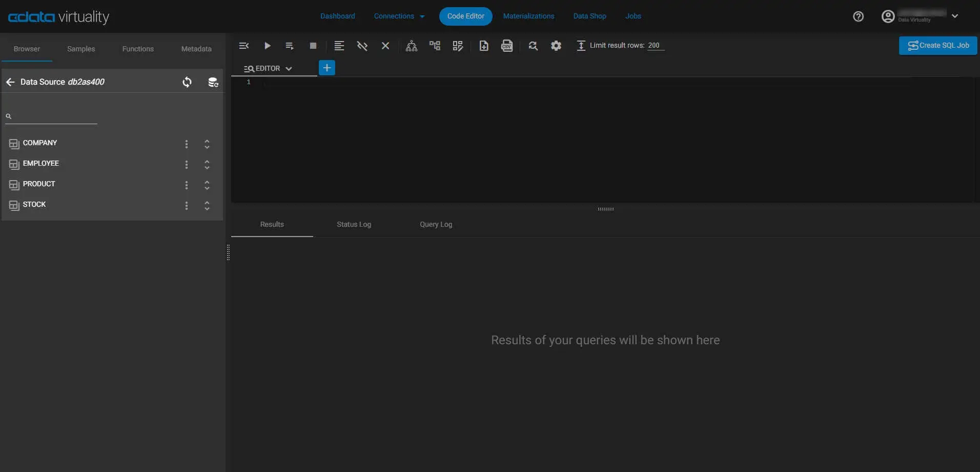Image resolution: width=980 pixels, height=472 pixels.
Task: Click the CSV export icon
Action: [507, 46]
